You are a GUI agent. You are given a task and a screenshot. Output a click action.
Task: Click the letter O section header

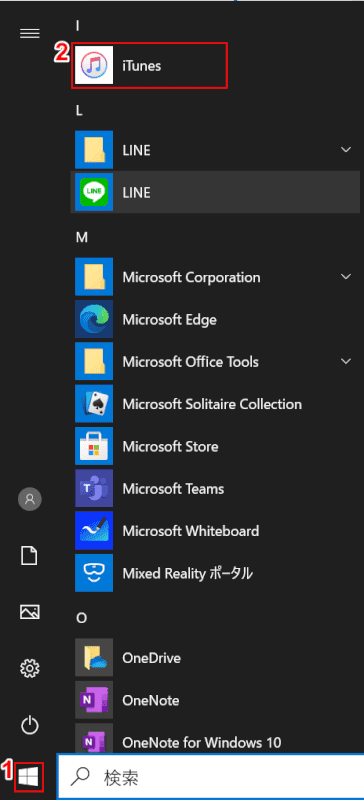click(x=81, y=618)
